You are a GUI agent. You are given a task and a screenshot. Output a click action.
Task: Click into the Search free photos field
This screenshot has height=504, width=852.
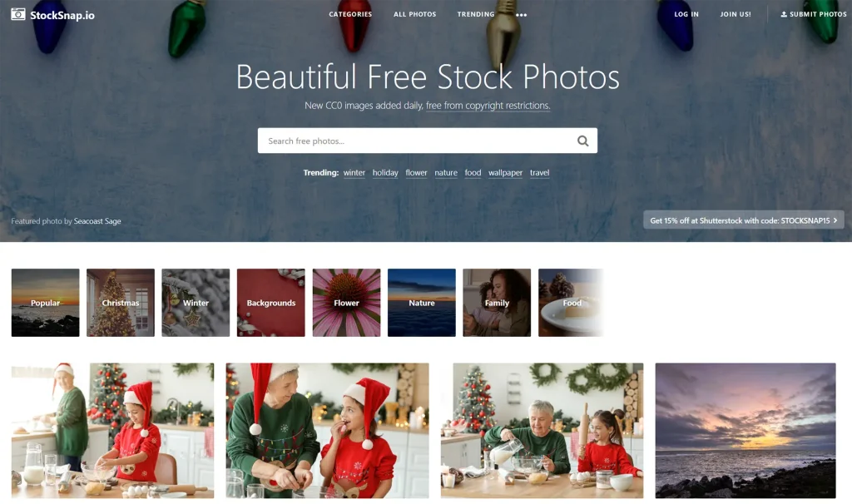(416, 141)
